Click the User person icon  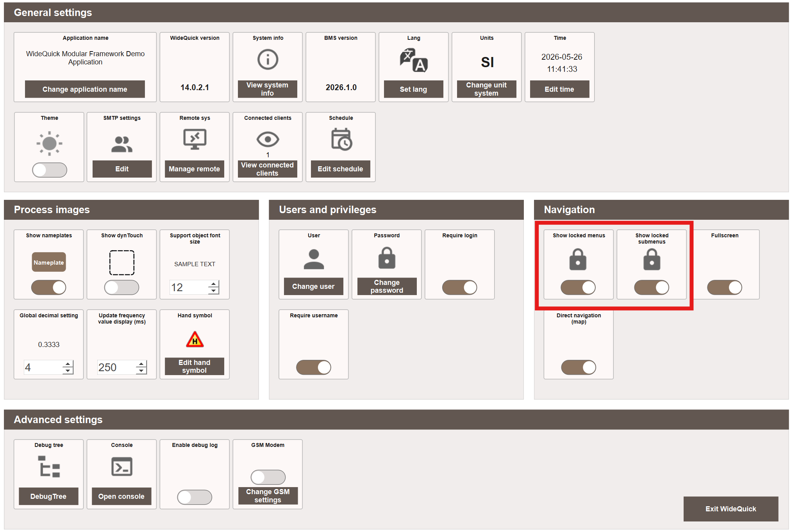tap(314, 259)
